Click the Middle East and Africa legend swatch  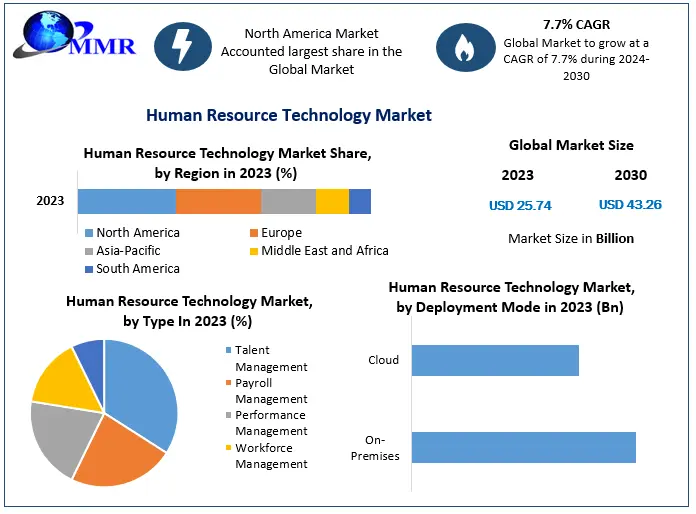point(254,251)
